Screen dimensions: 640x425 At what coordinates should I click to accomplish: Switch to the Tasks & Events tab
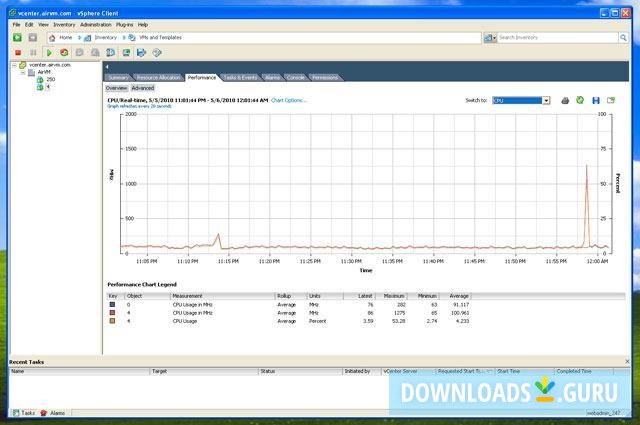tap(240, 78)
